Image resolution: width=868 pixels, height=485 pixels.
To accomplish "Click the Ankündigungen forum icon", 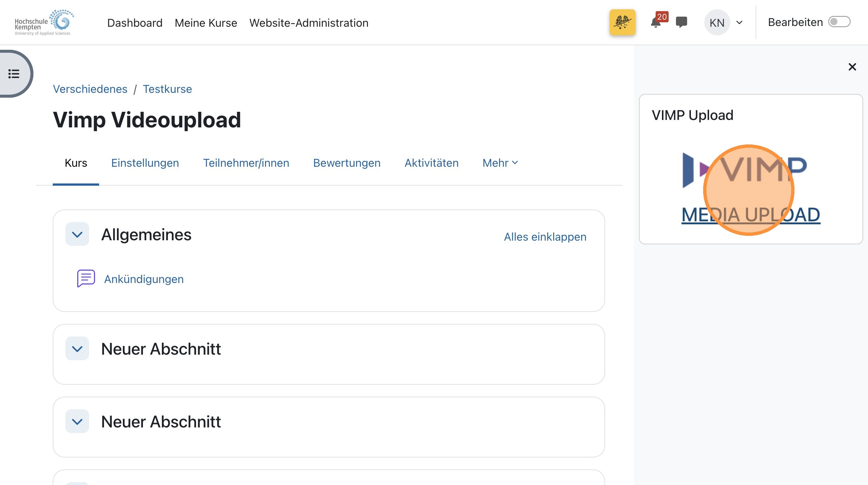I will 86,279.
